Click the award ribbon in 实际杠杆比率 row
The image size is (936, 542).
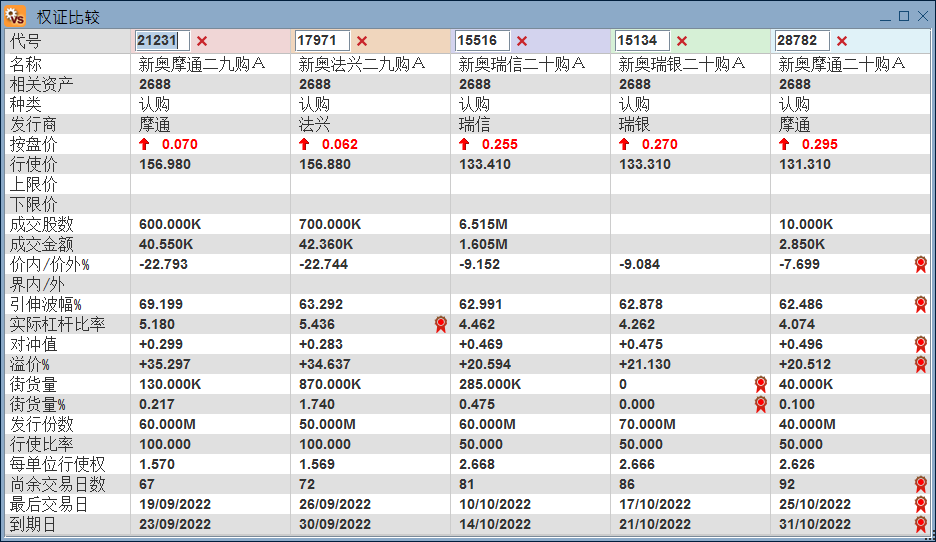tap(441, 324)
